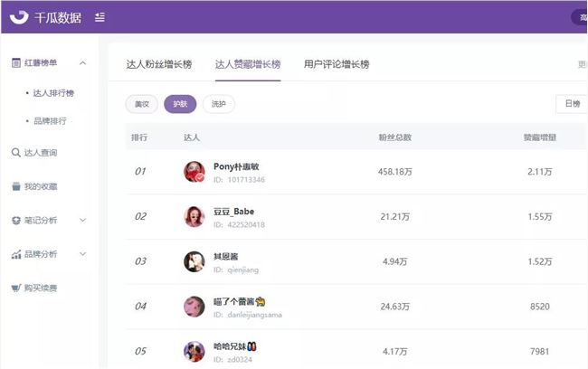Toggle the sidebar collapse menu icon
Viewport: 588px width, 369px height.
100,17
